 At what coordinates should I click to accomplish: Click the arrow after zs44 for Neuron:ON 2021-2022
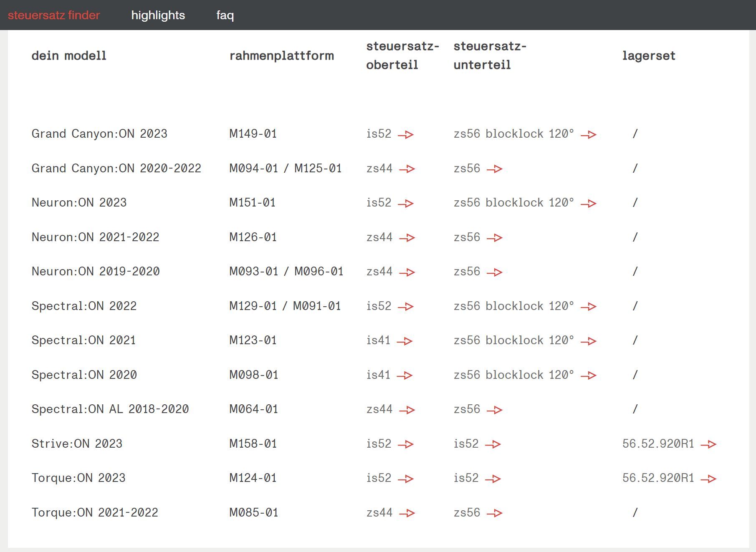(407, 238)
